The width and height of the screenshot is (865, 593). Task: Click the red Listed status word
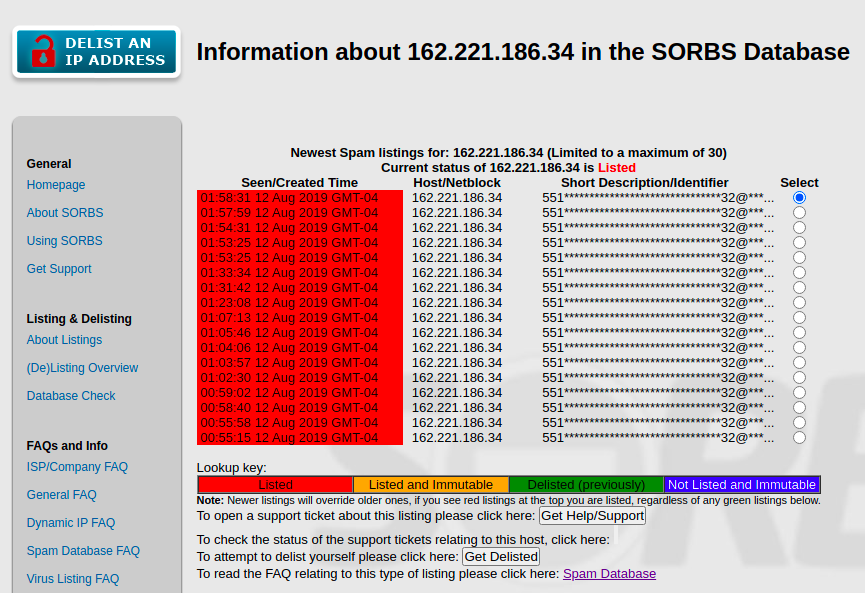(617, 168)
